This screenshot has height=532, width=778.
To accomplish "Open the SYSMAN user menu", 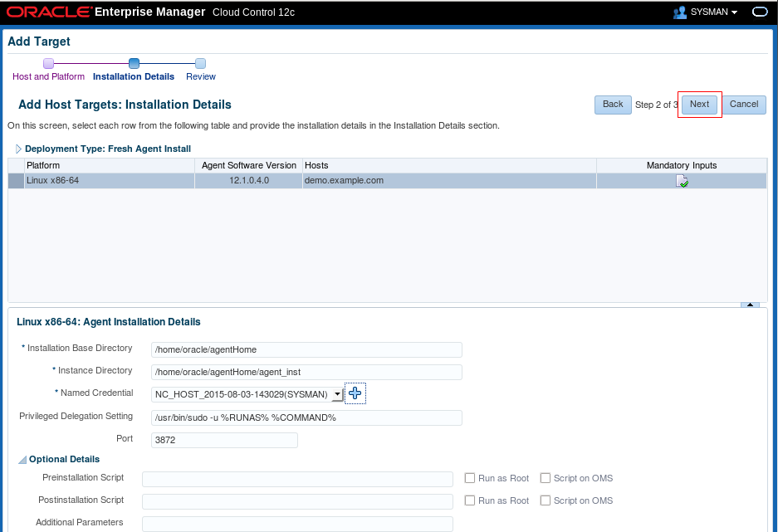I will point(714,12).
